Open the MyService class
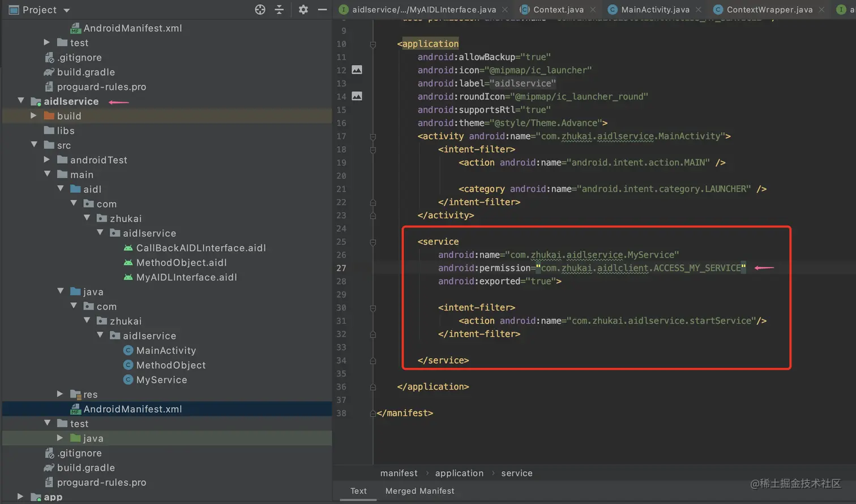Image resolution: width=856 pixels, height=504 pixels. (x=161, y=380)
